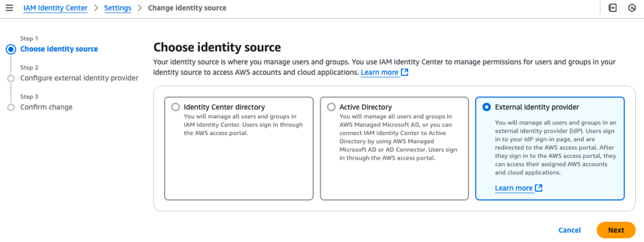Screen dimensions: 644x242
Task: Click the Active Directory card description
Action: point(398,137)
